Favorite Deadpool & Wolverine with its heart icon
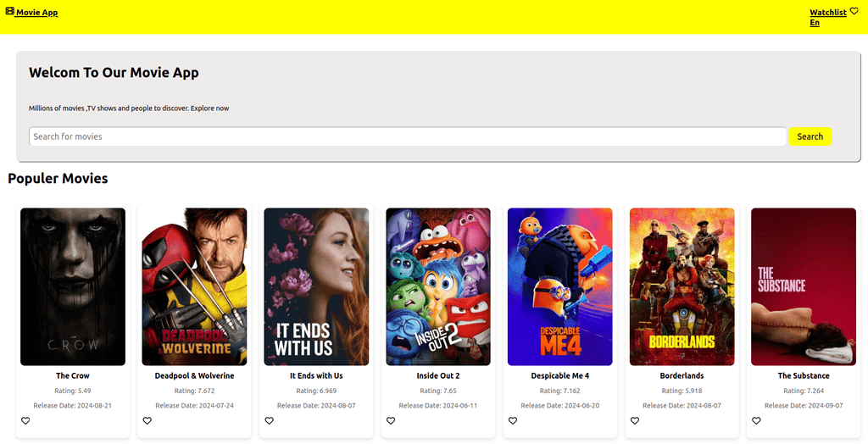868x444 pixels. tap(147, 421)
